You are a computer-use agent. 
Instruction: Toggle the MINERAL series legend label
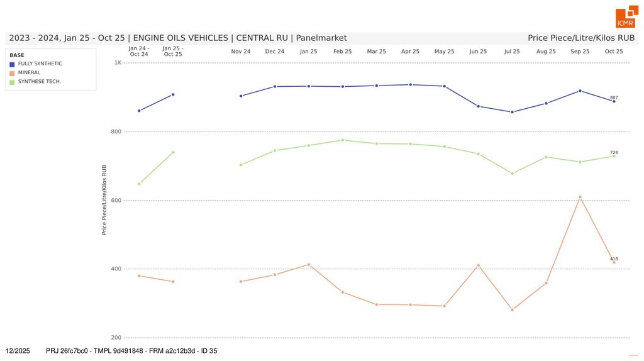pos(30,73)
